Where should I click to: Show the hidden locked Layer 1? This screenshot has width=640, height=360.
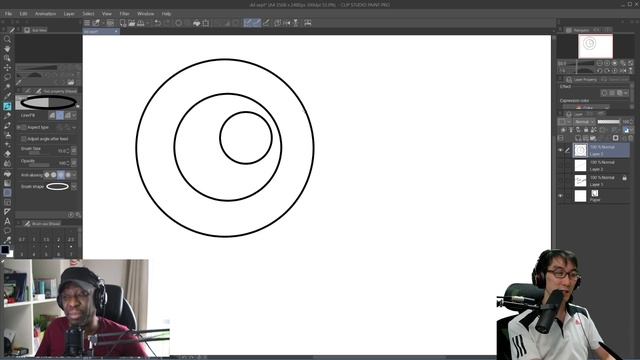tap(560, 180)
